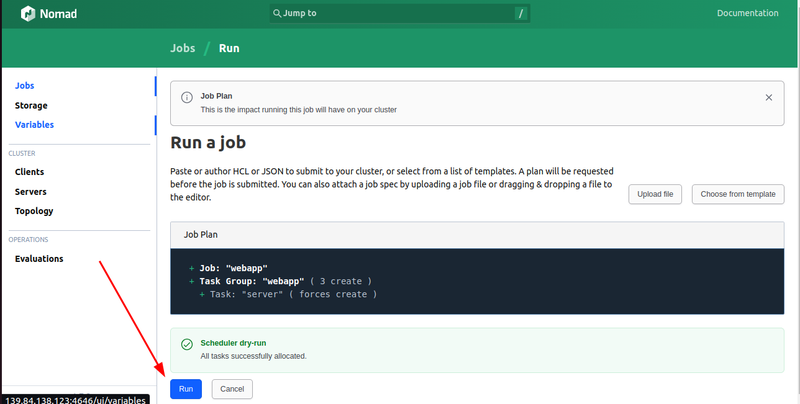
Task: Open Clients in the sidebar
Action: tap(30, 172)
